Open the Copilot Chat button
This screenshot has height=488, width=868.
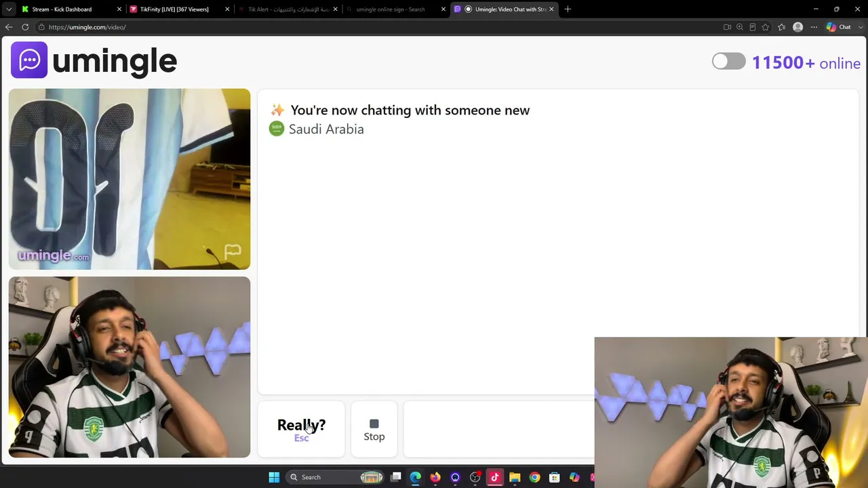point(838,27)
